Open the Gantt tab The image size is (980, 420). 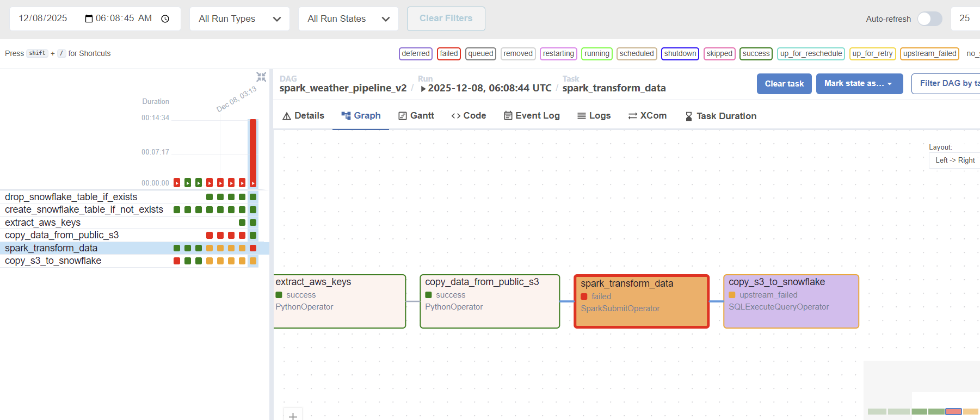click(416, 115)
